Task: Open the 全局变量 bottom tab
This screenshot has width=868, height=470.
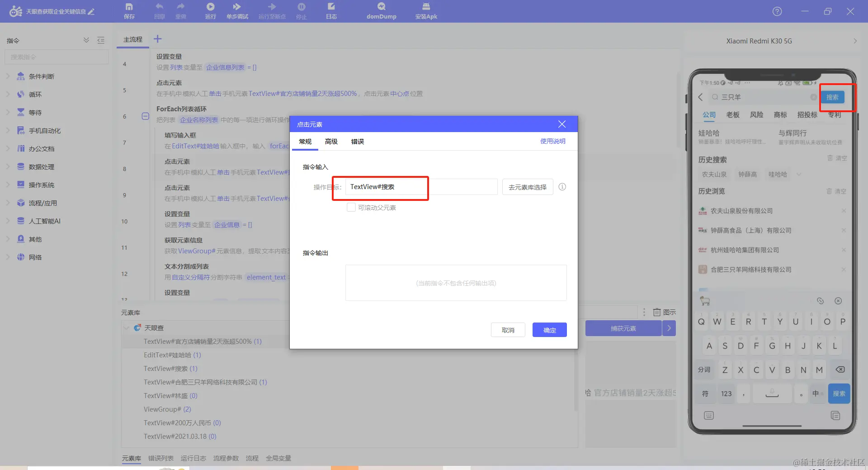Action: (278, 458)
